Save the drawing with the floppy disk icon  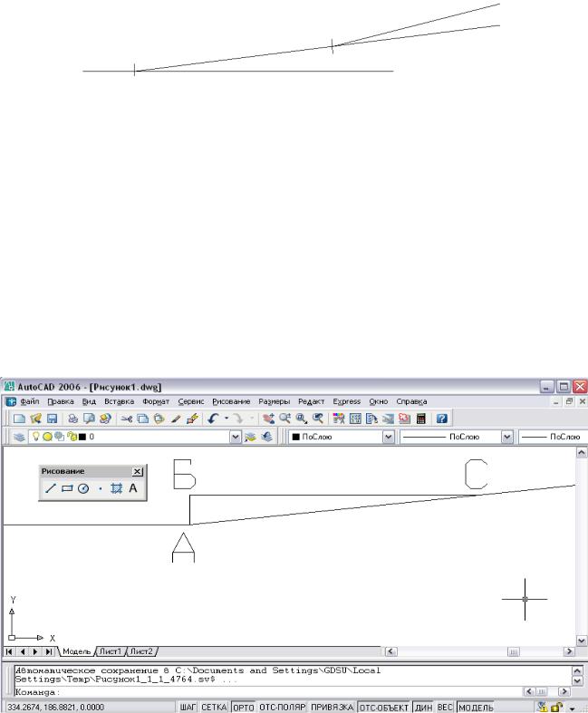click(x=52, y=419)
